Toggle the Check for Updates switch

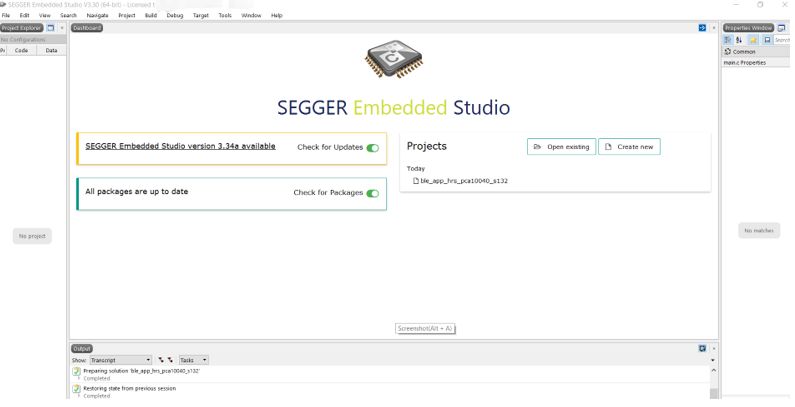click(373, 148)
